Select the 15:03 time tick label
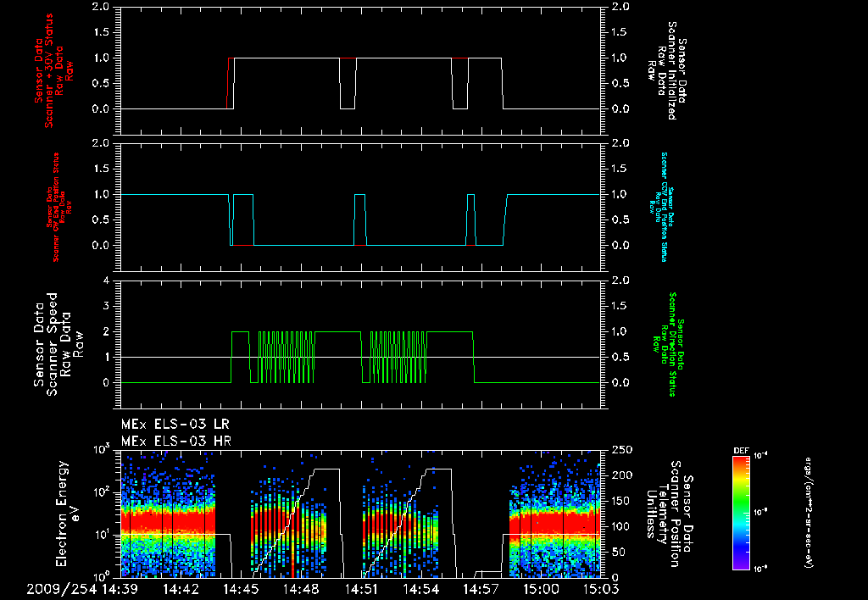868x600 pixels. pos(601,589)
